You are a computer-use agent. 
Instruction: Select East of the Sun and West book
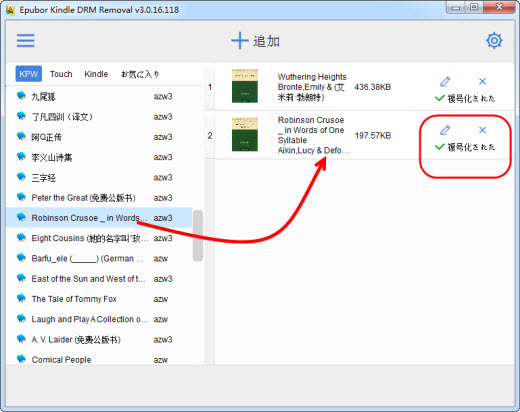pos(99,279)
